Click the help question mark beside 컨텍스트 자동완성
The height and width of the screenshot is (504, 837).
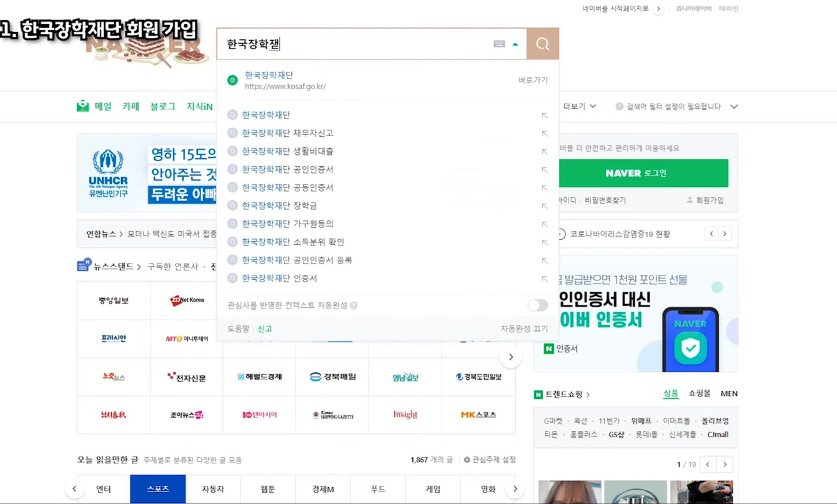pos(354,305)
